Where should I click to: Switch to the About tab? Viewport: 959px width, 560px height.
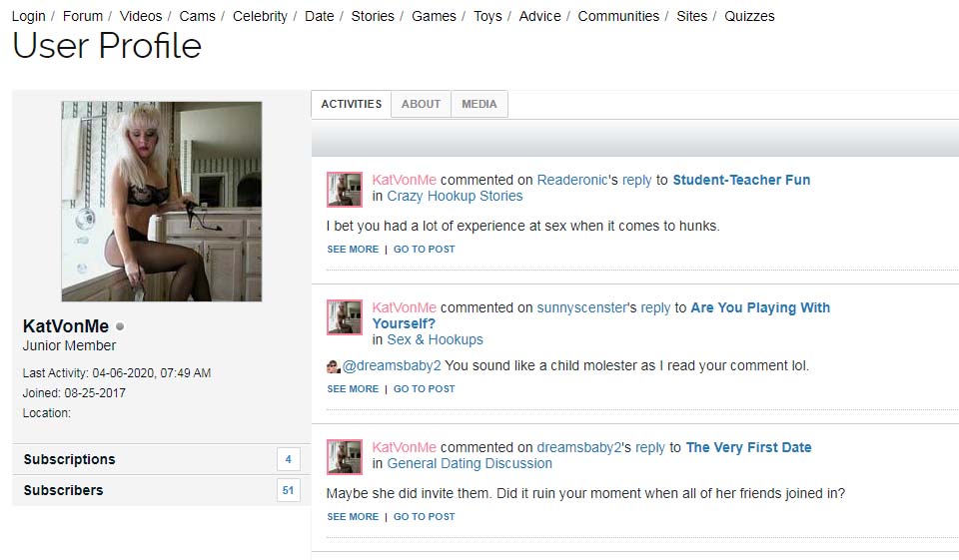(x=421, y=104)
